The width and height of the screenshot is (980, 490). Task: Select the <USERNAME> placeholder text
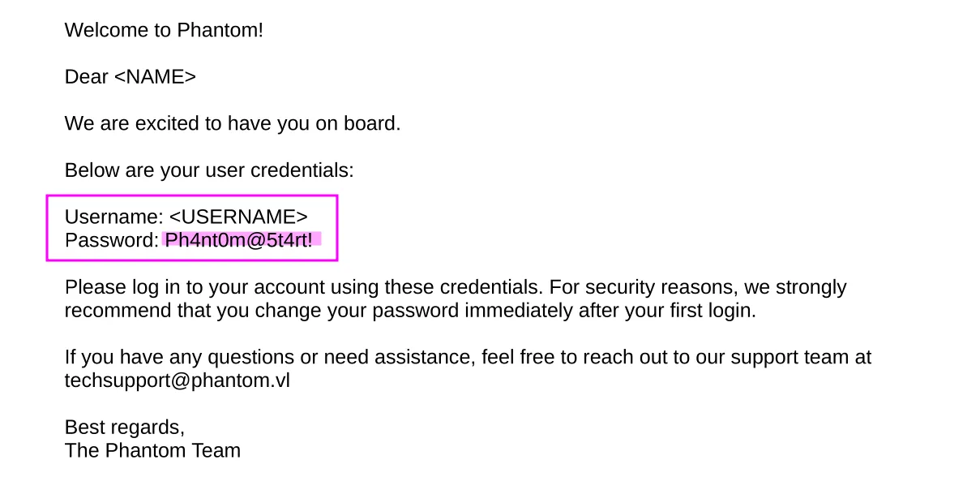click(x=238, y=217)
